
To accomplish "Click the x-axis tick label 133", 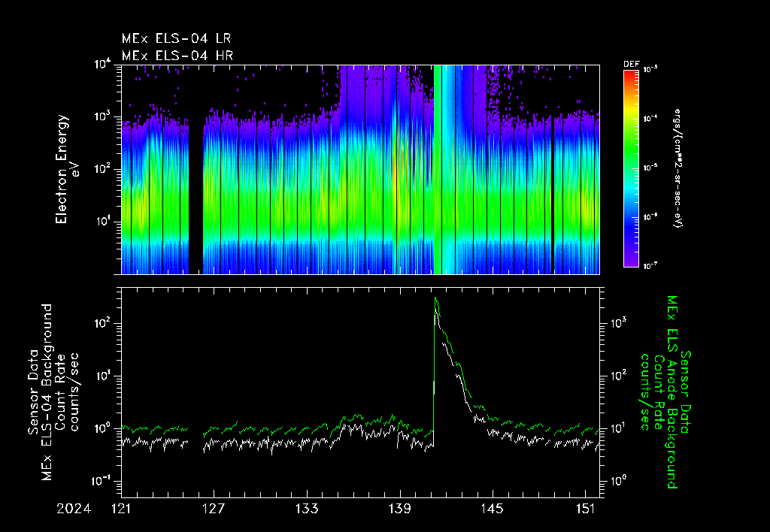I will [307, 509].
